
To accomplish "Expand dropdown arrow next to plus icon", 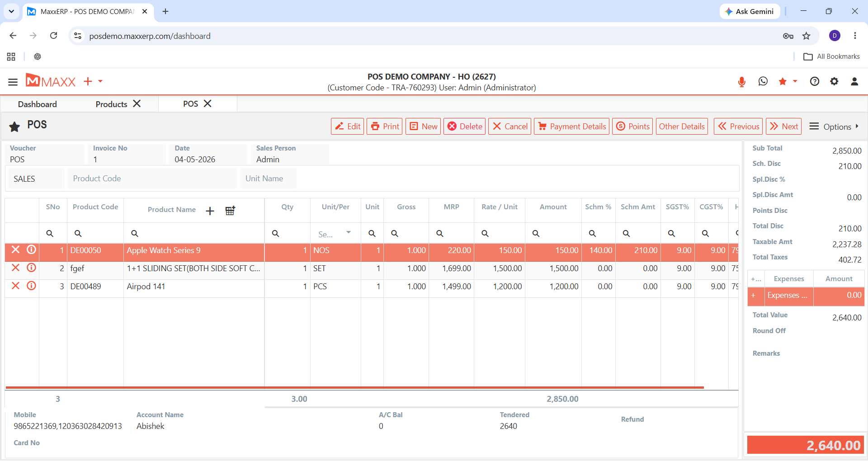I will point(100,81).
